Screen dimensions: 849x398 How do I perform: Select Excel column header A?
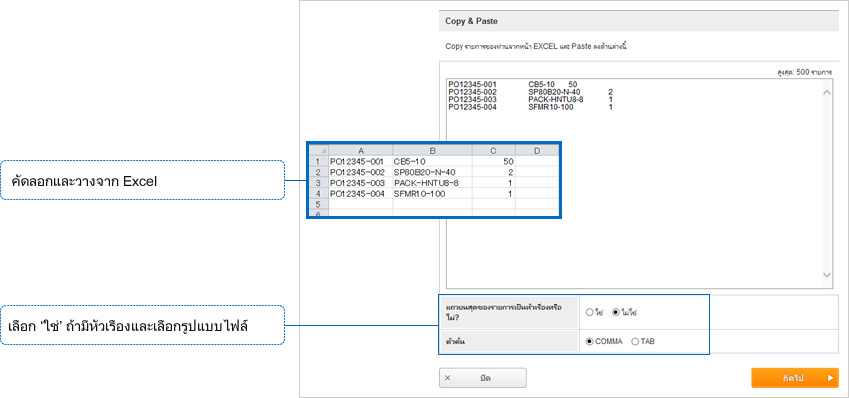[361, 151]
